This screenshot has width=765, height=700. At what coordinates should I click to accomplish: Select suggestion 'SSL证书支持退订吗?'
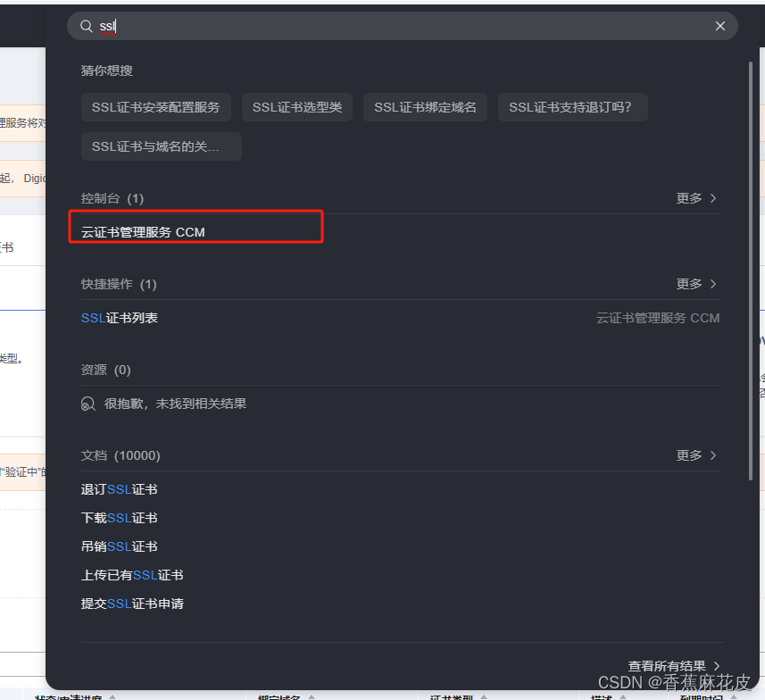click(x=573, y=107)
